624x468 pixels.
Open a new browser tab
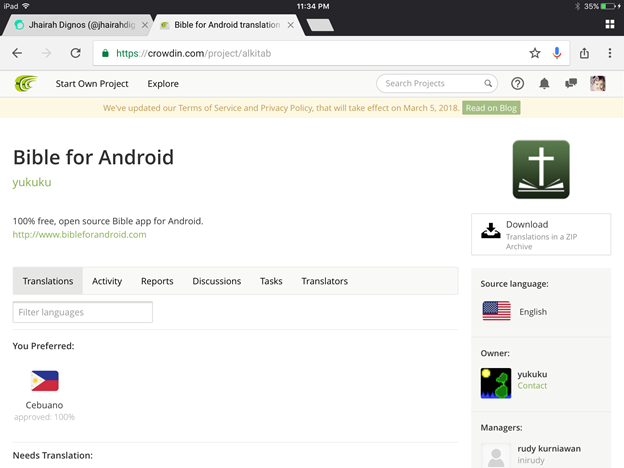coord(320,25)
